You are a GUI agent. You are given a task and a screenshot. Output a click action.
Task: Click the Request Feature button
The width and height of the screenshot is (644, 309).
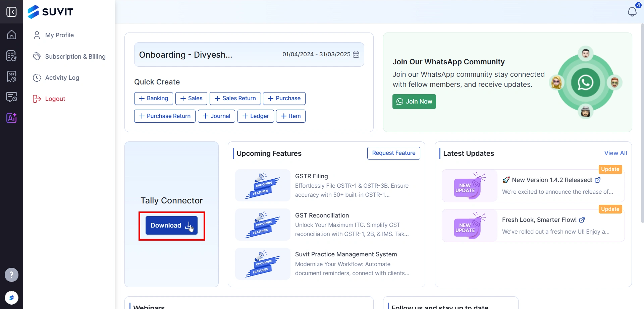[394, 153]
